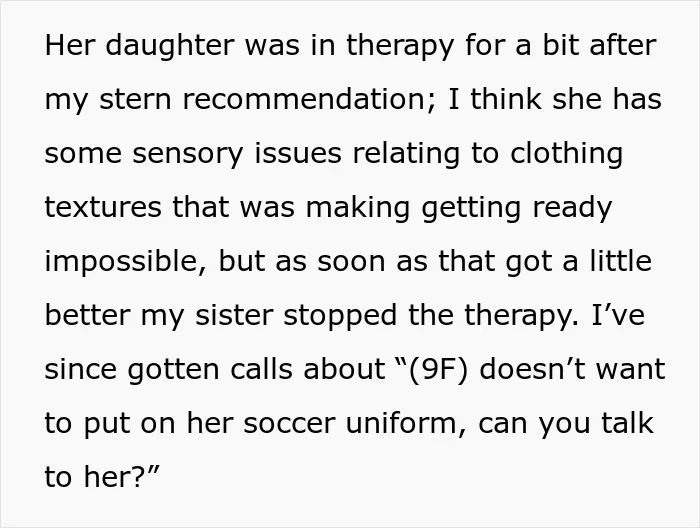The height and width of the screenshot is (528, 700).
Task: Click the word "clothing"
Action: 567,154
